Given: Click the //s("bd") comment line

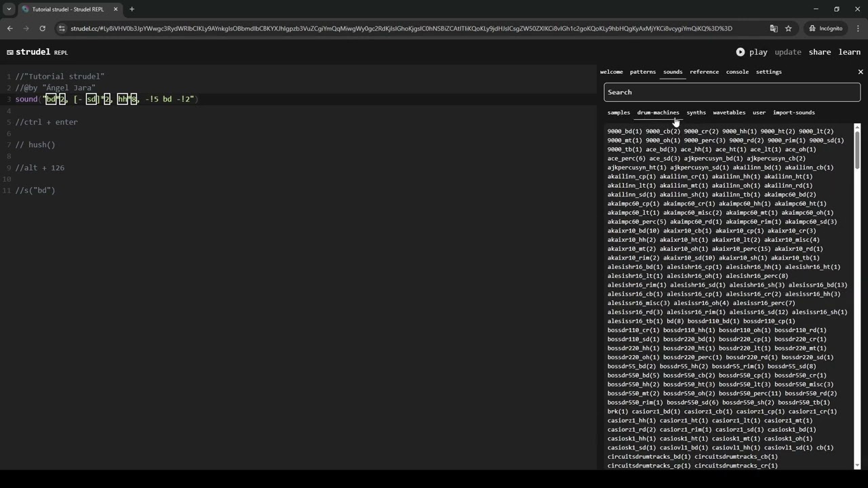Looking at the screenshot, I should [35, 190].
